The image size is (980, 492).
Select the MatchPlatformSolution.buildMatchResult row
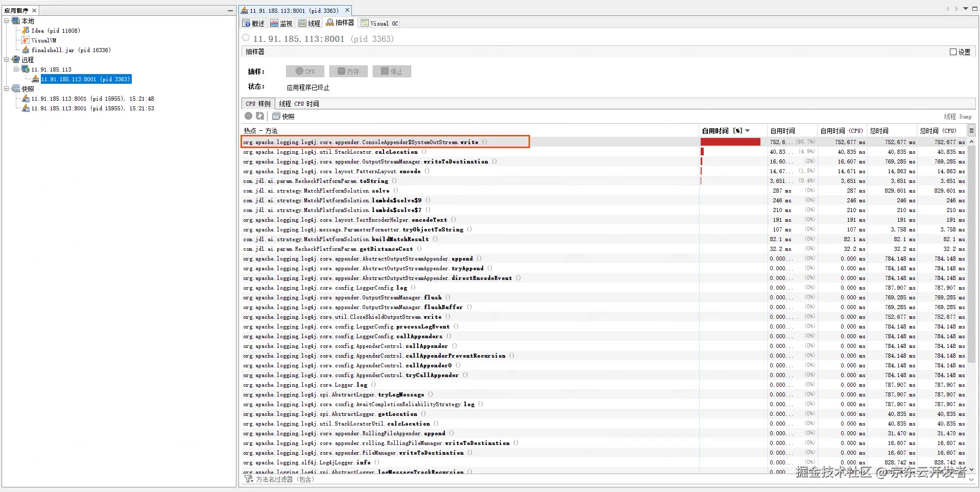click(x=604, y=239)
